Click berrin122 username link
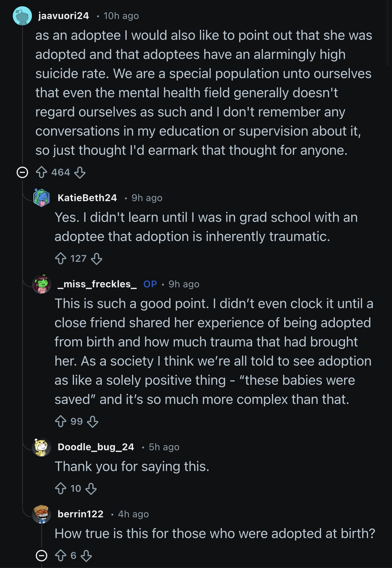 click(x=80, y=514)
